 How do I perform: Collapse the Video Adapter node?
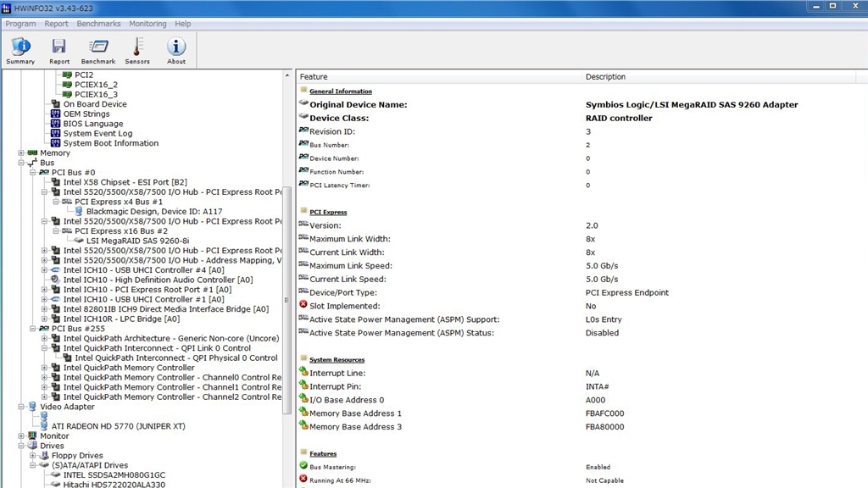[x=21, y=407]
